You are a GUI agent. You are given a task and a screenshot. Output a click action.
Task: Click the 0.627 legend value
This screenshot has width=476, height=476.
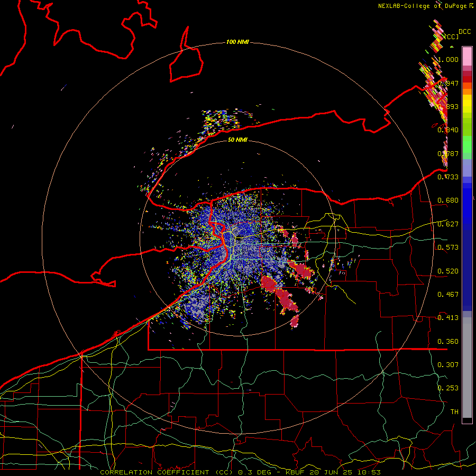tap(448, 224)
